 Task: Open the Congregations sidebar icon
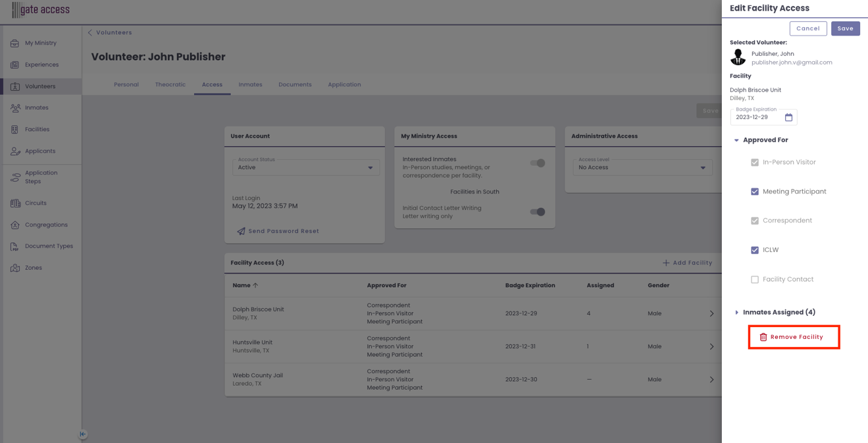coord(14,225)
